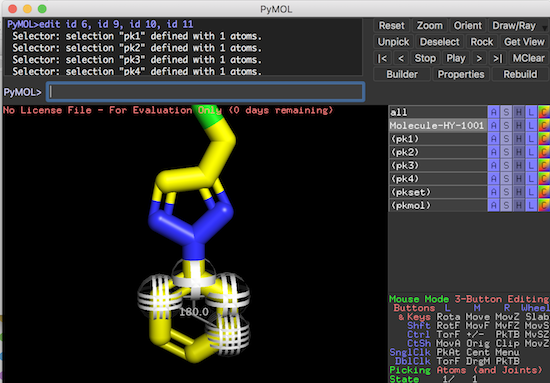The image size is (550, 383).
Task: Toggle the (pkmol) selection entry
Action: [x=438, y=206]
